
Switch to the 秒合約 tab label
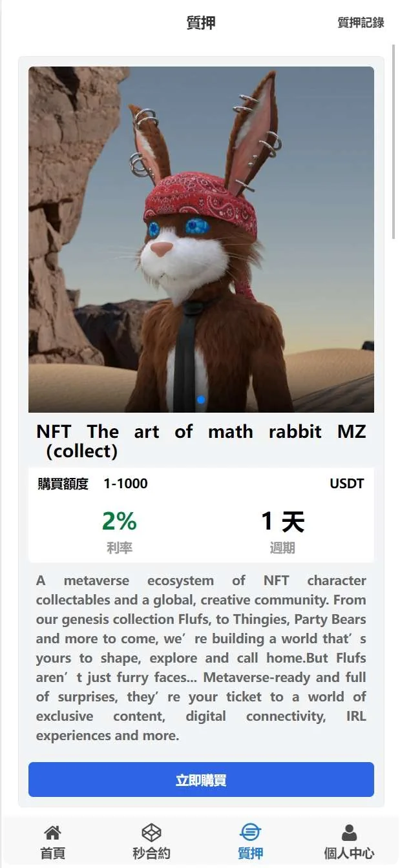pyautogui.click(x=151, y=853)
